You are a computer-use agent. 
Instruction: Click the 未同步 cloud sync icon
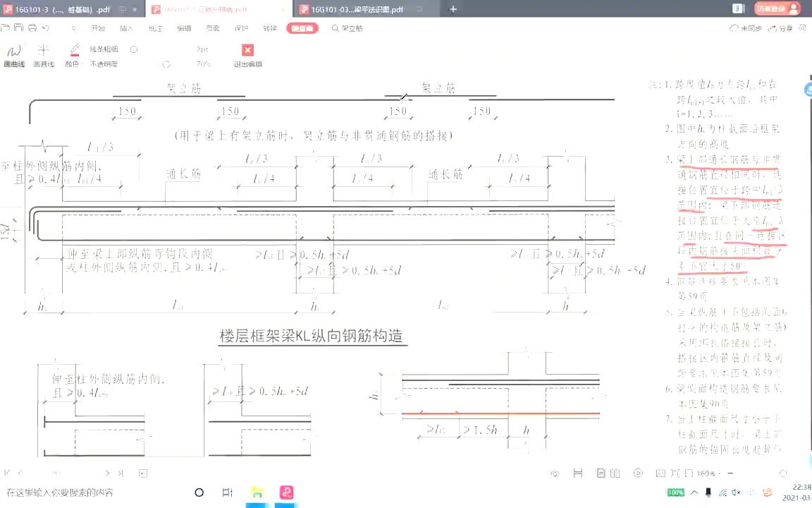point(745,28)
